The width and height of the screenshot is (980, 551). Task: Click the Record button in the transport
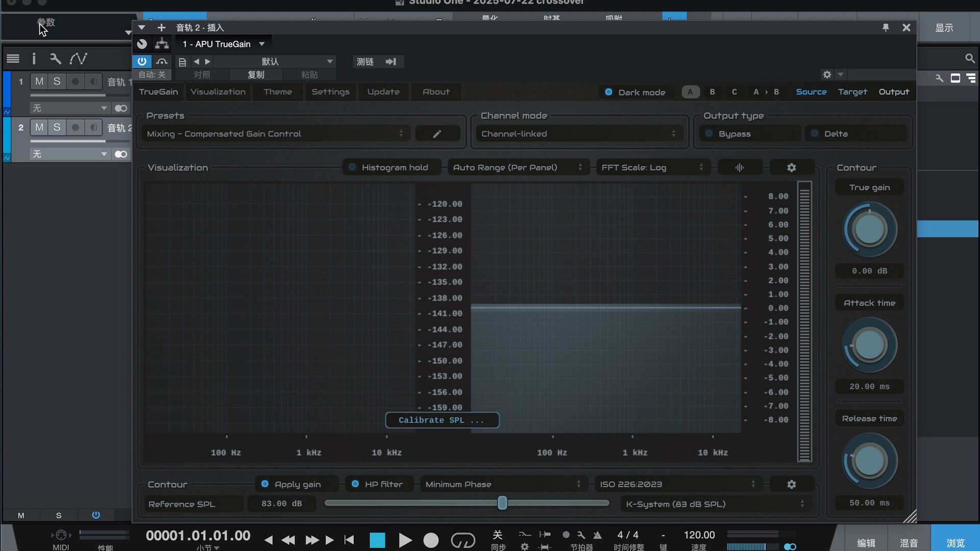431,540
